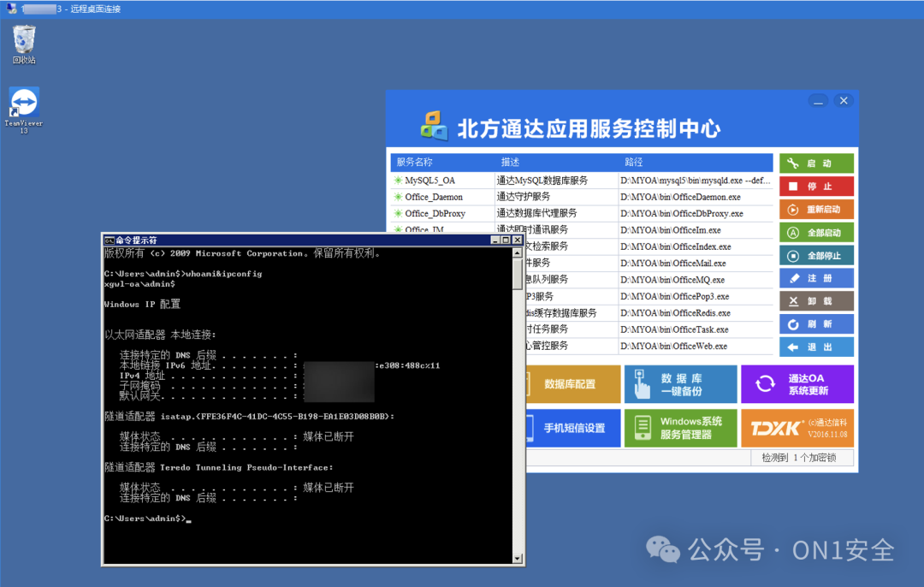Screen dimensions: 924x587
Task: Click the C:\Users\admin$> prompt line
Action: tap(147, 519)
